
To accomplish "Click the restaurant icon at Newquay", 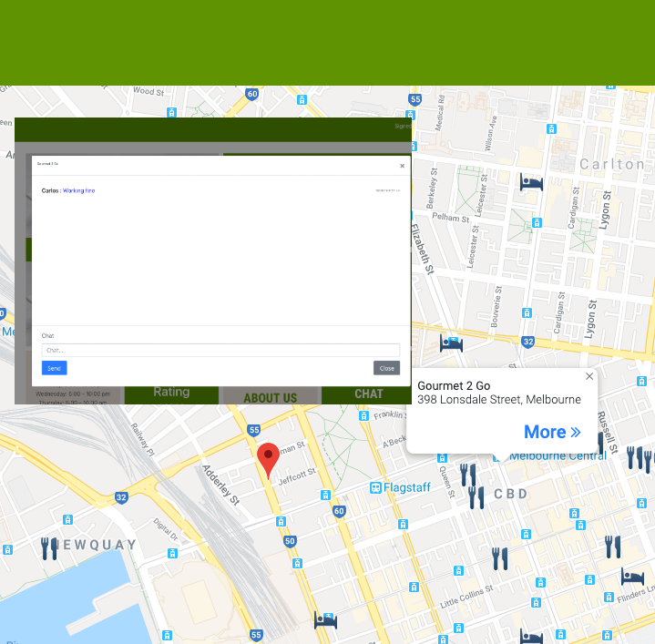I will [x=49, y=548].
